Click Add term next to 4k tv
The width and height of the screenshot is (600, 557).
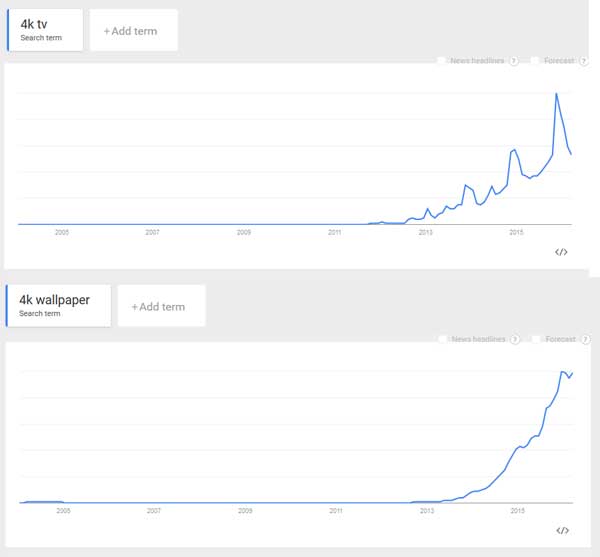point(133,31)
